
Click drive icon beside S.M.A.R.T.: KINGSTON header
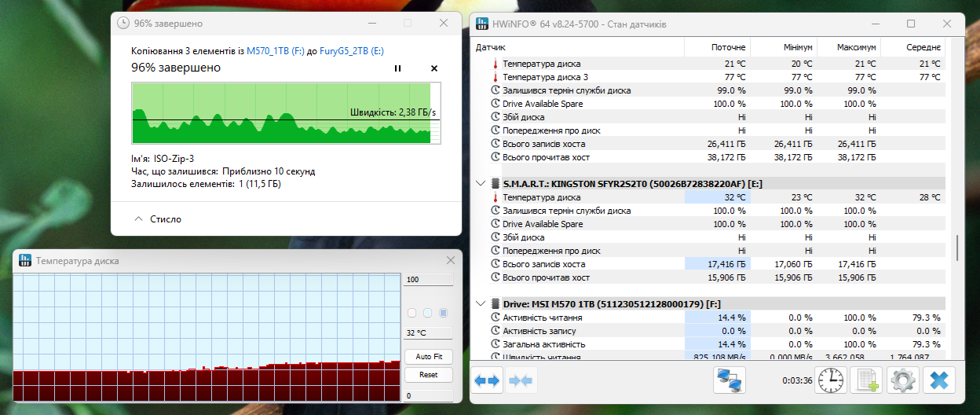(495, 183)
